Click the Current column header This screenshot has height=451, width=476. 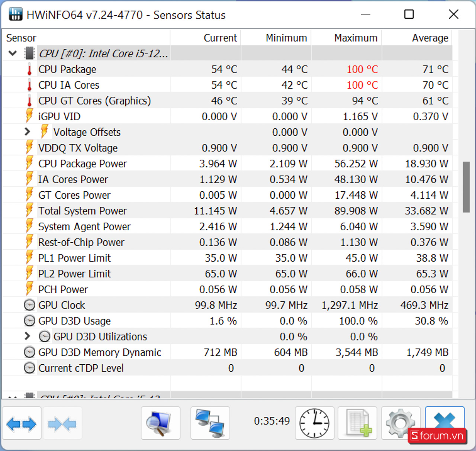coord(220,38)
